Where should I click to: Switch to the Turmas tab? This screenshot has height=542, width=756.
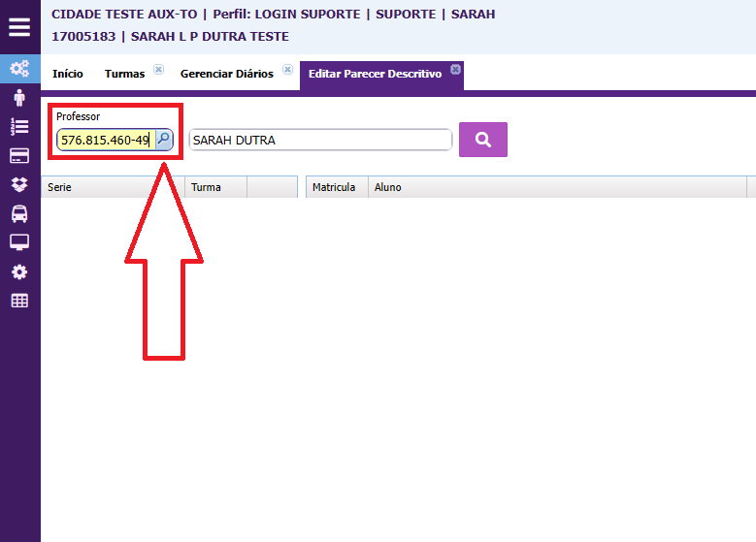[x=124, y=74]
